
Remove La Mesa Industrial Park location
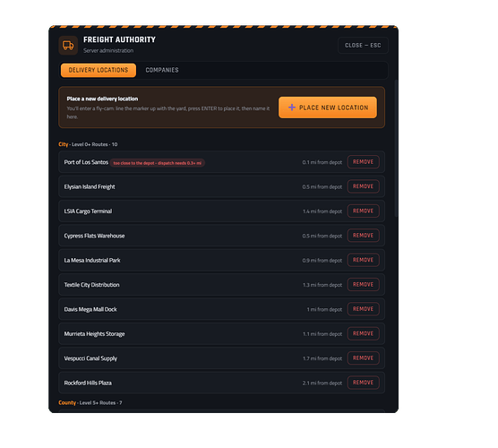click(363, 260)
